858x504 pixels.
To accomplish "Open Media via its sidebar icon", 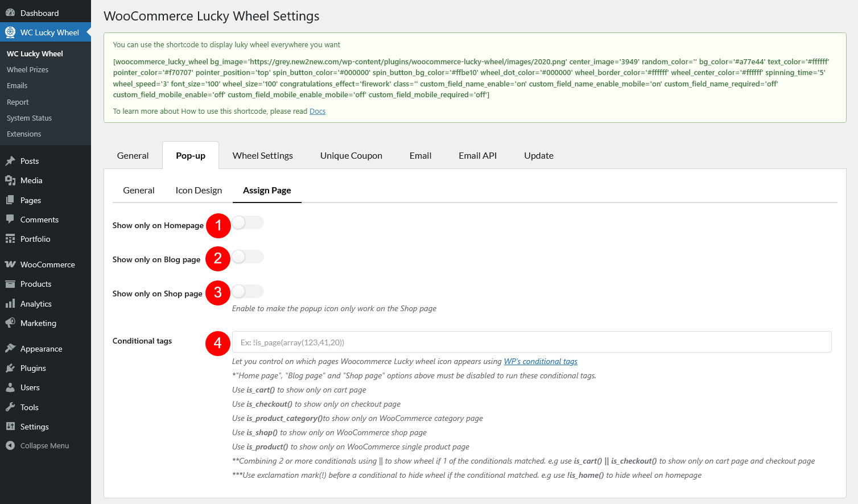I will pyautogui.click(x=10, y=180).
